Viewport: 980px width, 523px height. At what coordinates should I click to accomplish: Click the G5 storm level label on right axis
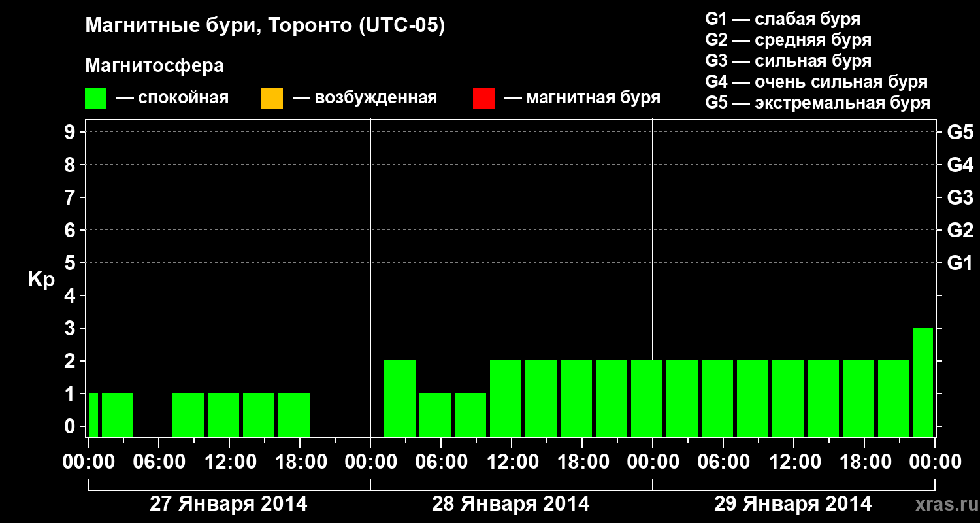pos(960,132)
